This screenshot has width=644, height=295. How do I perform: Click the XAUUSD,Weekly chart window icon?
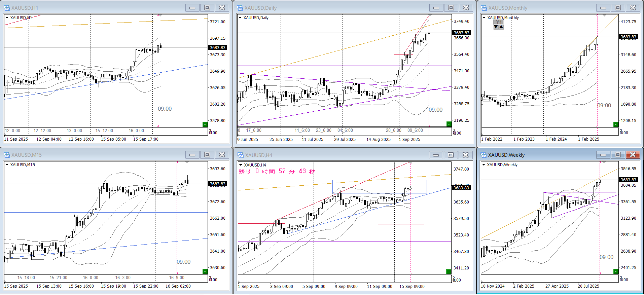point(484,155)
